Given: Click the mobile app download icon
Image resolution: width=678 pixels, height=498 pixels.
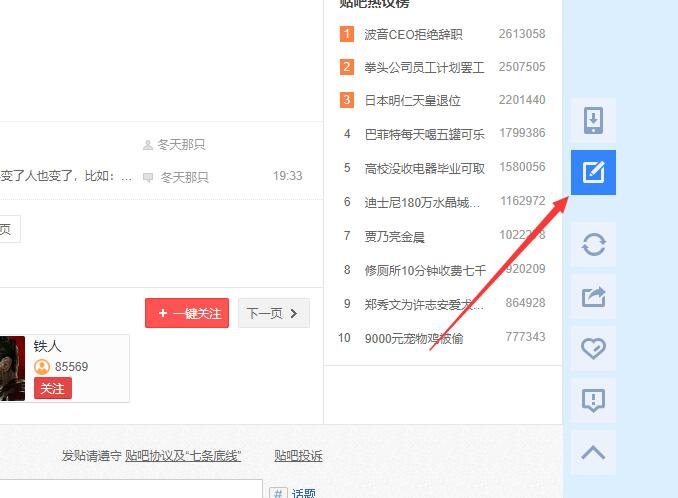Looking at the screenshot, I should point(593,120).
